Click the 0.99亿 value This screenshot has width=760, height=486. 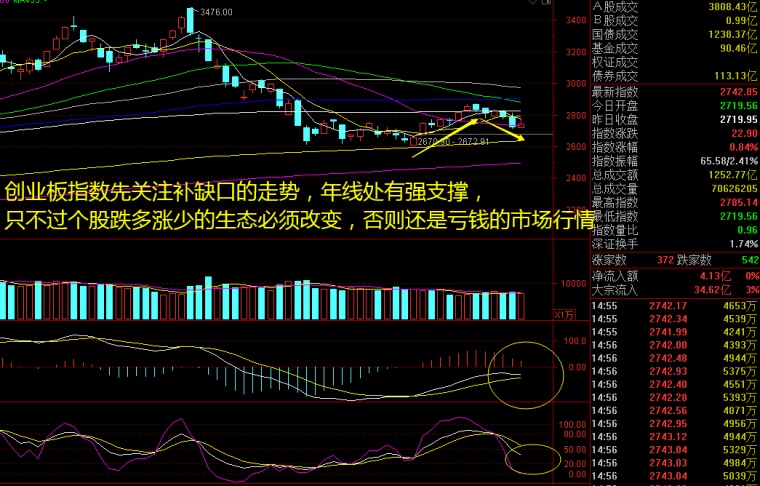[742, 20]
